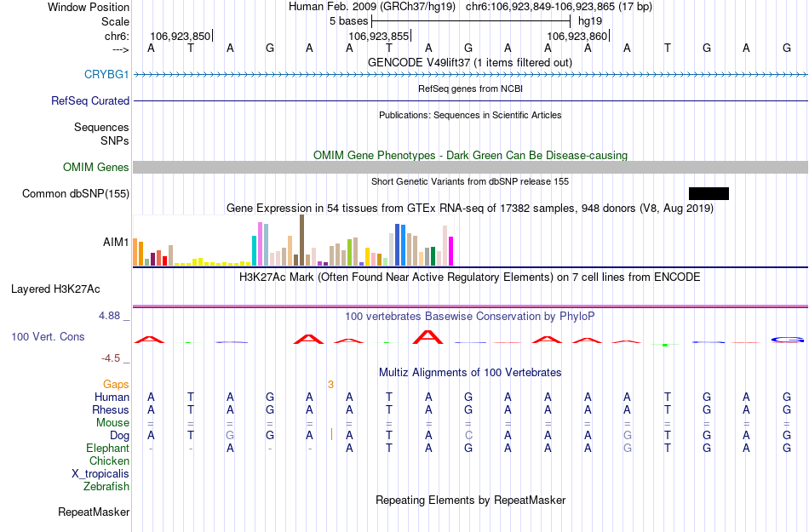Viewport: 809px width, 532px height.
Task: Click Publications: Sequences in Scientific Articles title
Action: point(470,116)
